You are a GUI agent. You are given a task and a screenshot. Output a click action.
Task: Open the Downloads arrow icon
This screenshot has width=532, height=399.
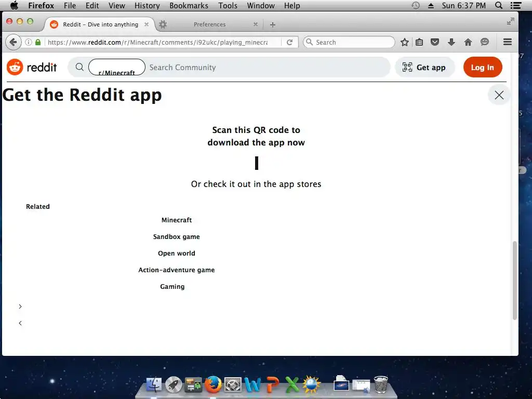pyautogui.click(x=451, y=42)
